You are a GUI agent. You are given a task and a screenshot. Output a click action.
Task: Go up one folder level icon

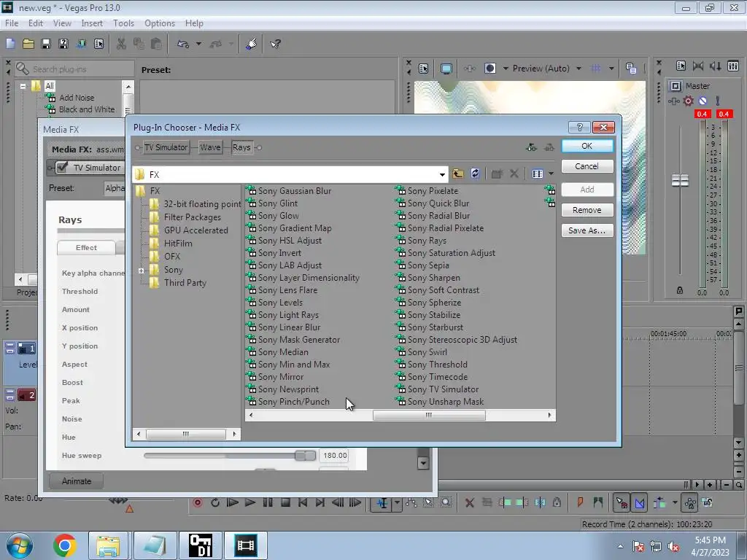pos(458,174)
